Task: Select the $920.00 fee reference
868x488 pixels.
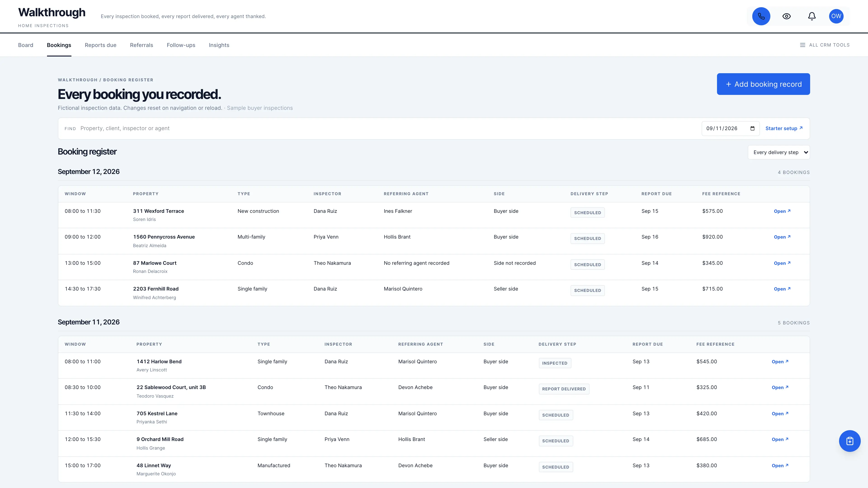Action: 712,237
